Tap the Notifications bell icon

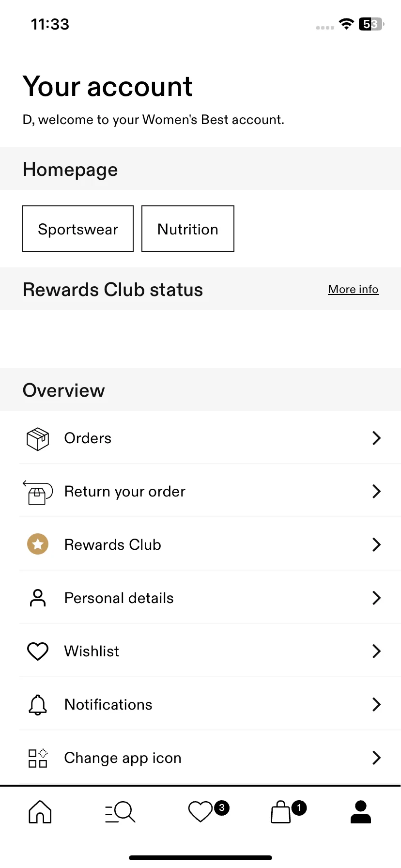click(38, 705)
